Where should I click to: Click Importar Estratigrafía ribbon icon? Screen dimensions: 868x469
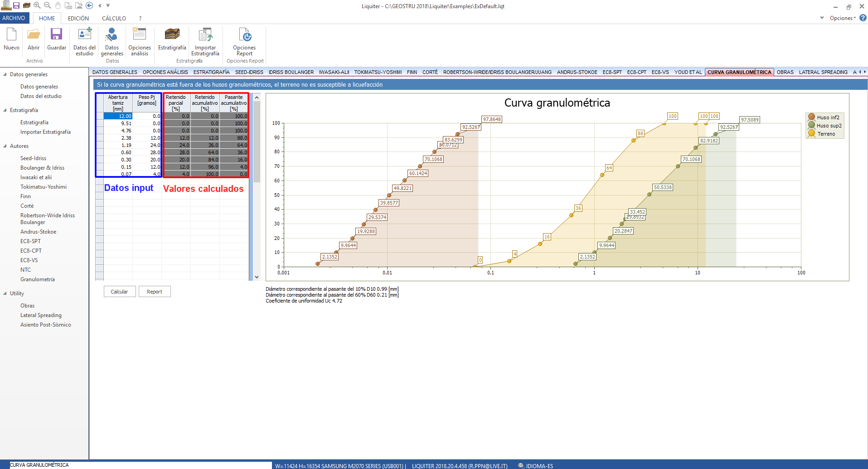(205, 42)
